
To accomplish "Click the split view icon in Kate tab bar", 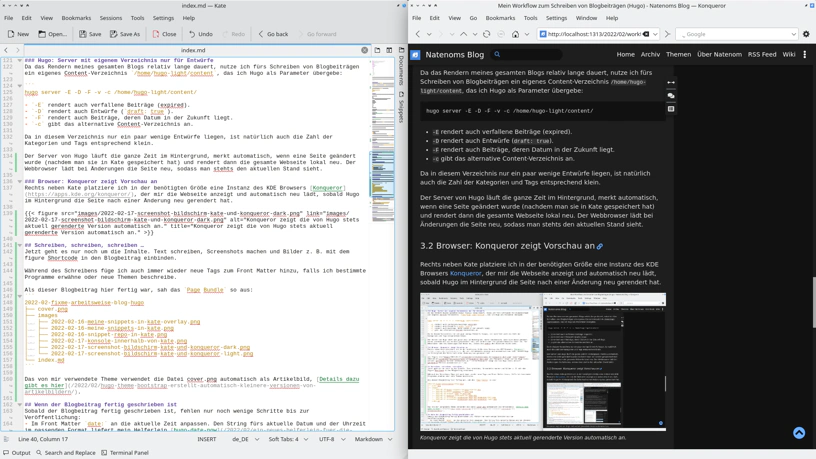I will [389, 50].
